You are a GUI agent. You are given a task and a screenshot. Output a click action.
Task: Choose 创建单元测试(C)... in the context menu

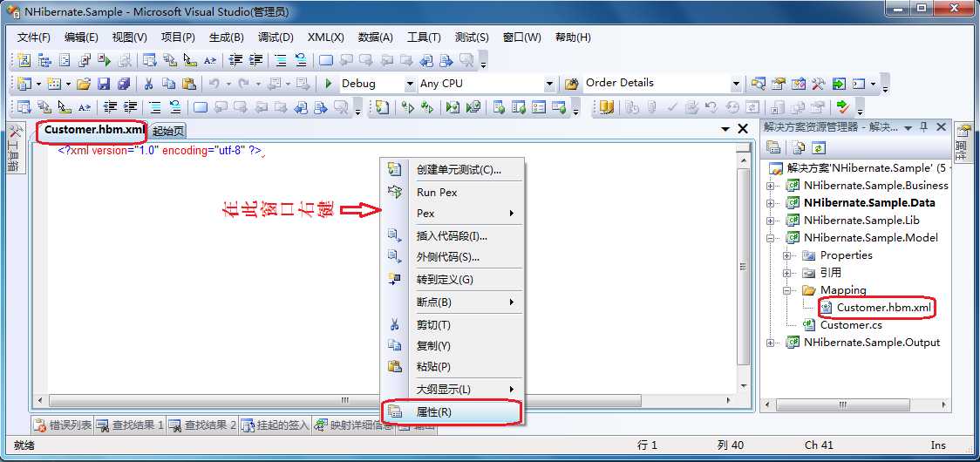point(453,170)
